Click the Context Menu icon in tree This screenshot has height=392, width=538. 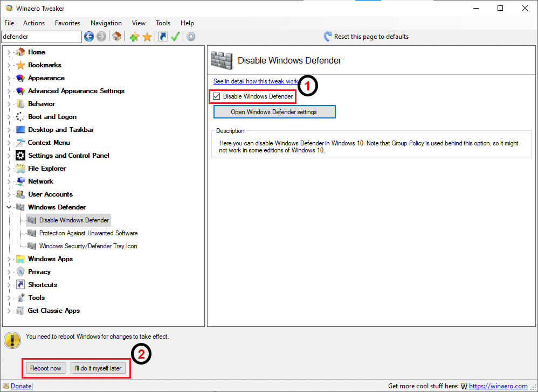tap(20, 143)
